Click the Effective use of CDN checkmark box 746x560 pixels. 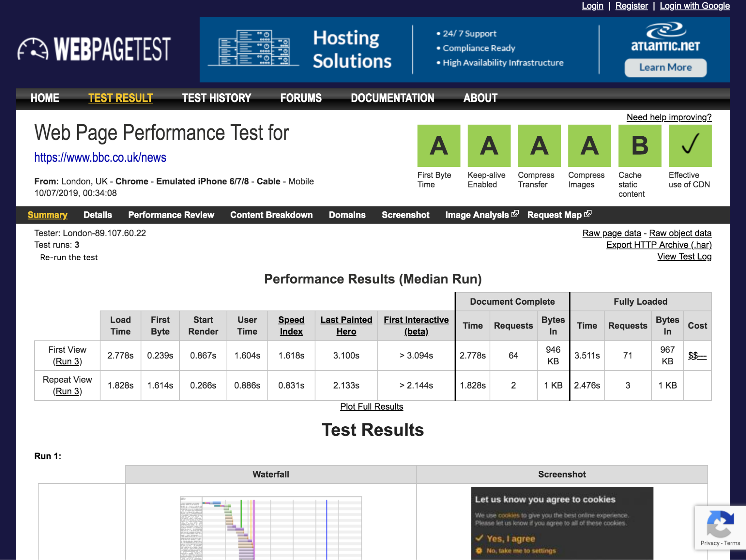[690, 146]
